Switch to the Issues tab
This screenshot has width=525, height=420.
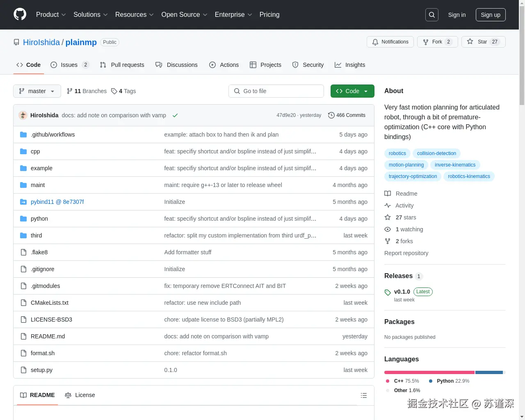click(x=70, y=65)
